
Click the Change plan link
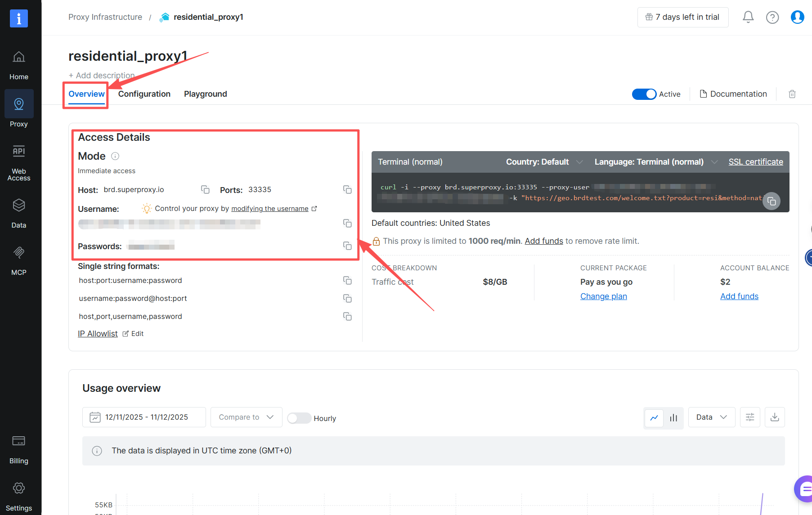603,296
